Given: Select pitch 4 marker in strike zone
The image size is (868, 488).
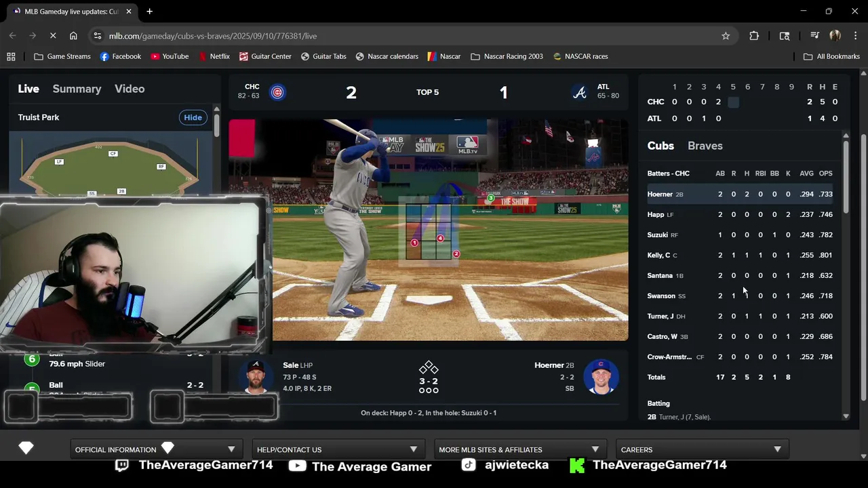Looking at the screenshot, I should pos(440,238).
